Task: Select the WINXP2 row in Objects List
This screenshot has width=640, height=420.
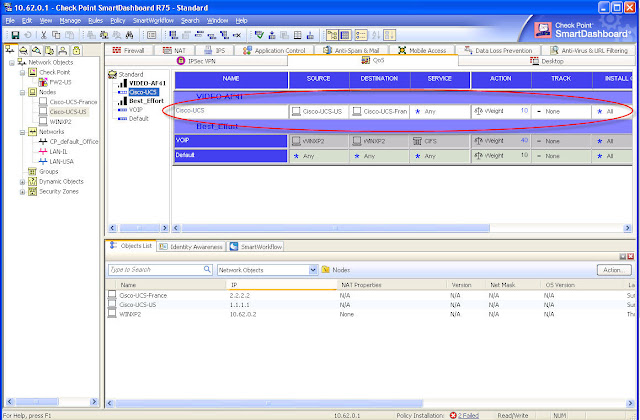Action: (x=369, y=314)
